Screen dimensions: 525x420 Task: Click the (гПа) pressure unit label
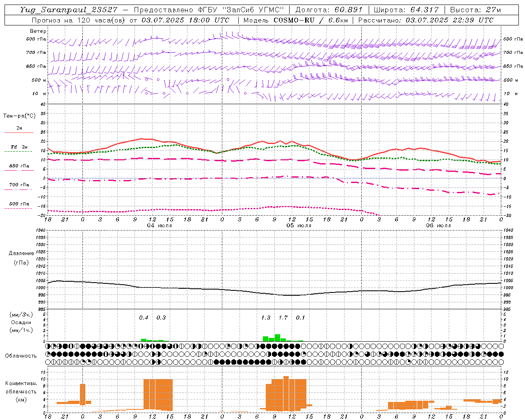pos(21,262)
